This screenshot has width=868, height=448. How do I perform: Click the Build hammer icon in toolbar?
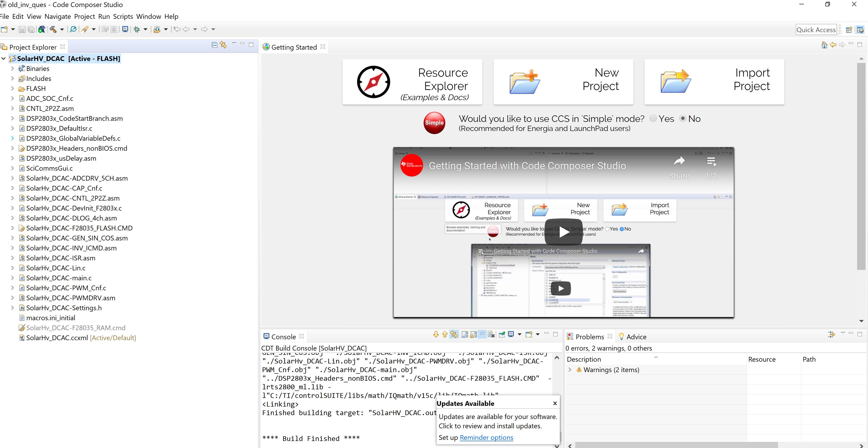click(x=53, y=29)
